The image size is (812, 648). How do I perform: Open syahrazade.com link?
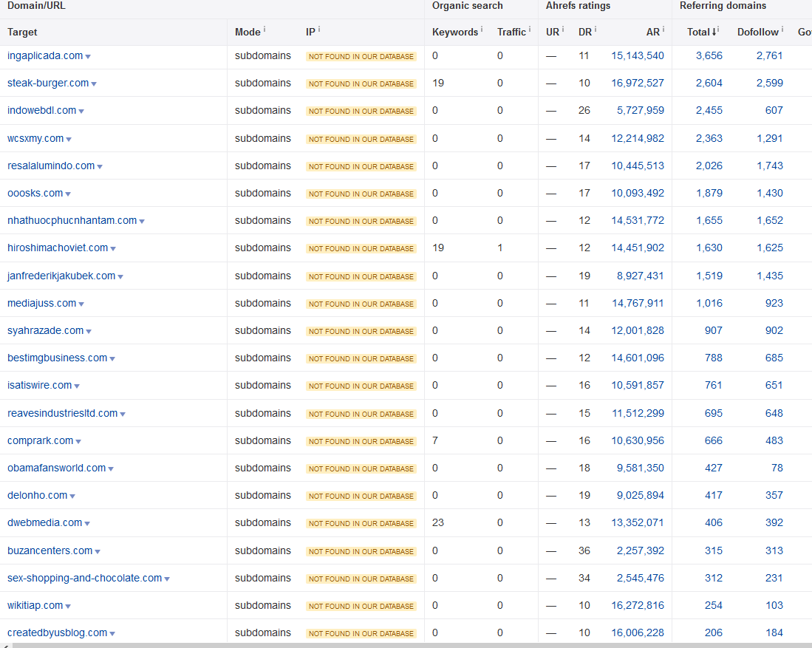tap(45, 330)
